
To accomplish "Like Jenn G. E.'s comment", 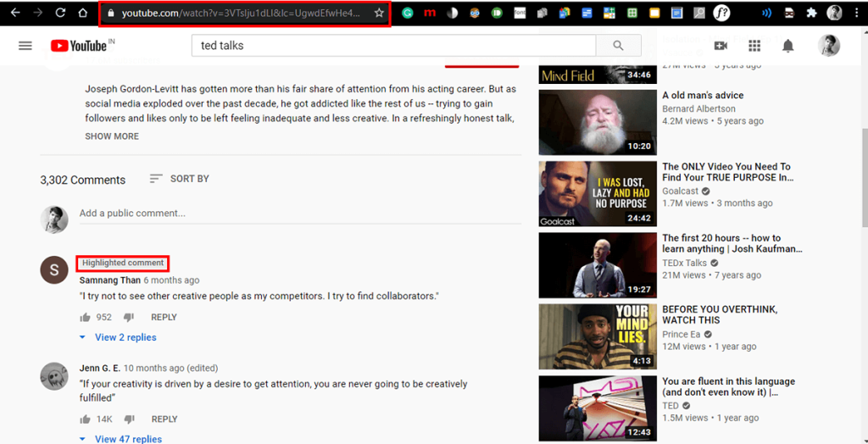I will (x=85, y=419).
